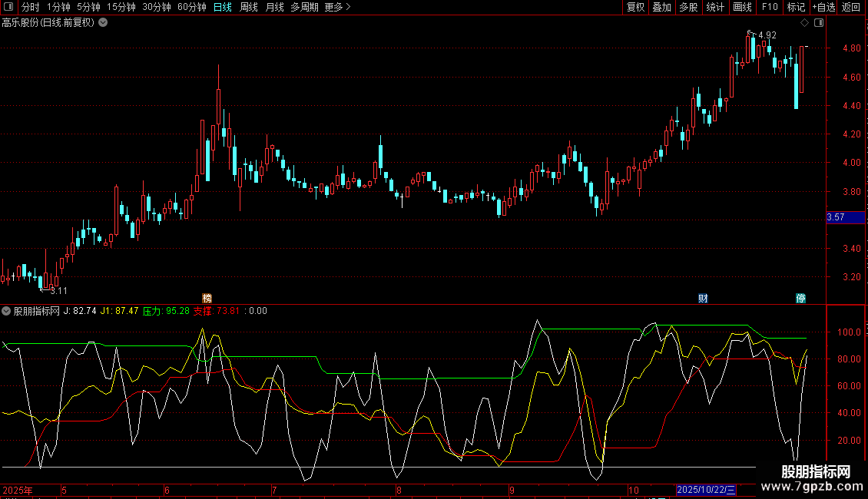Toggle the right side panel icon
This screenshot has height=499, width=868.
click(x=819, y=22)
